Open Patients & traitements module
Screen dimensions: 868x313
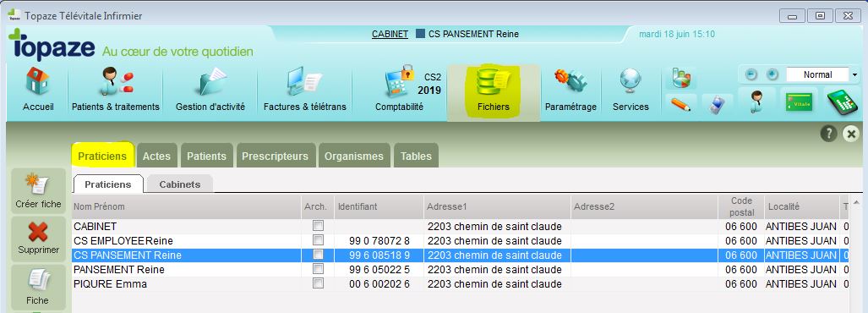(116, 89)
